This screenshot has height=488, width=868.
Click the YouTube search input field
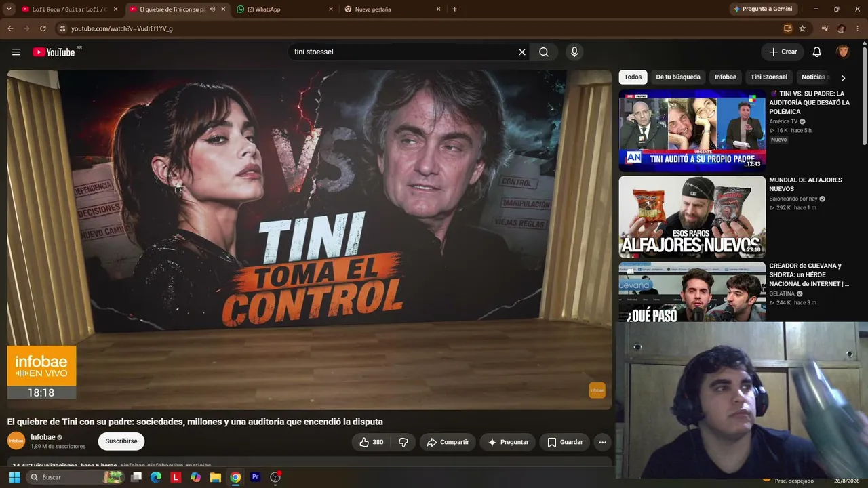point(403,52)
